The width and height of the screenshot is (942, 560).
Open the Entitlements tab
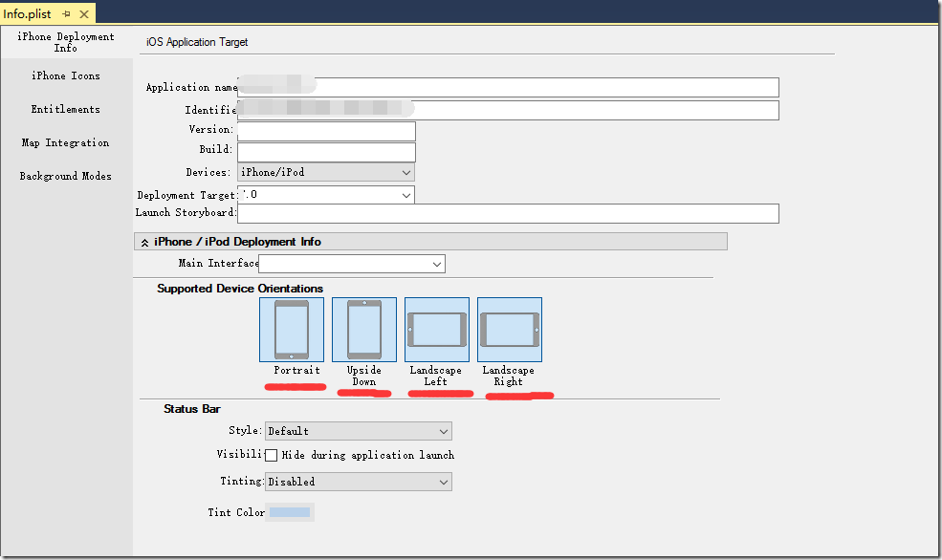65,110
